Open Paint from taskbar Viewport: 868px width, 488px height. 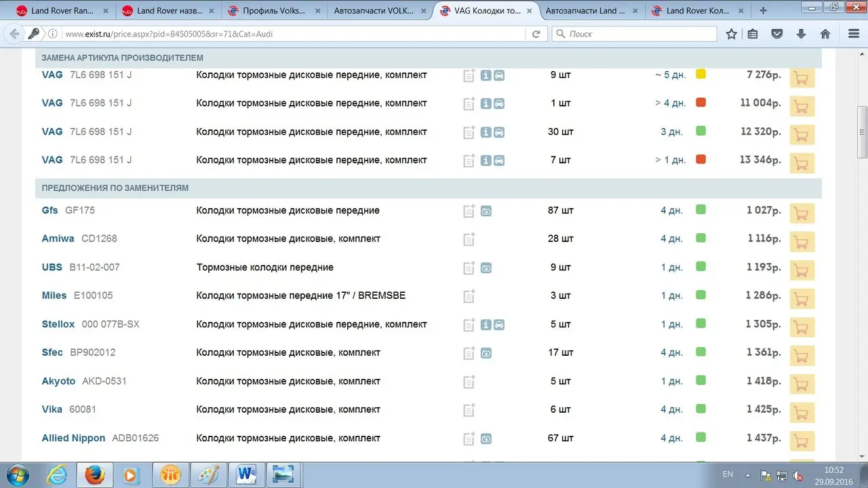tap(208, 474)
